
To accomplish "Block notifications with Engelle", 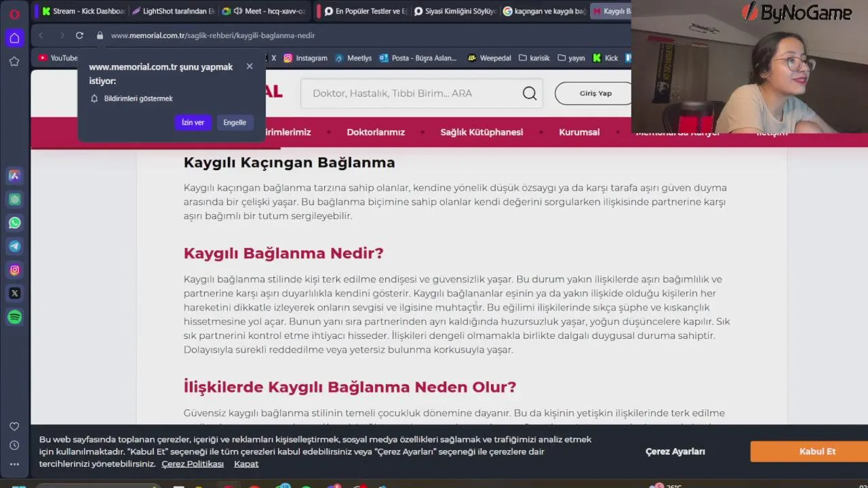I will [235, 123].
